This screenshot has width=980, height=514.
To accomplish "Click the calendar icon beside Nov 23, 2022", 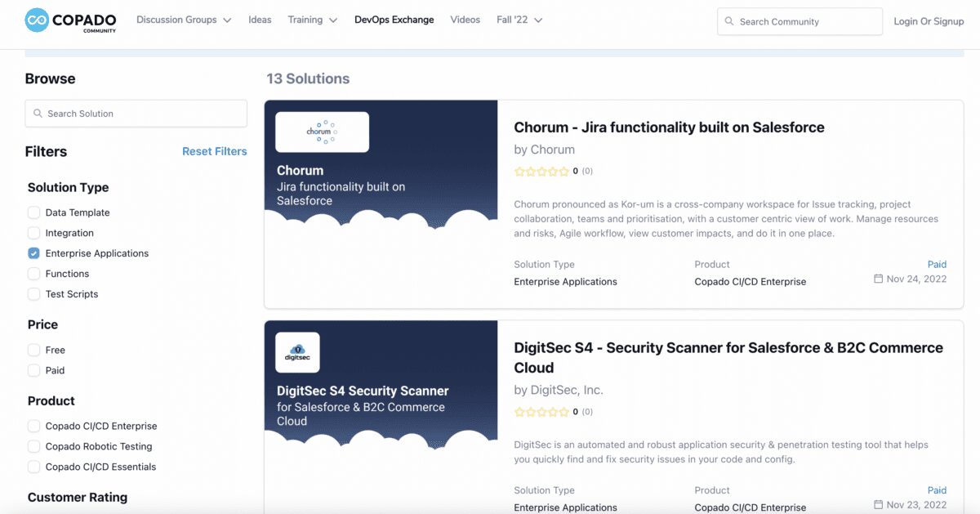I will [x=880, y=504].
